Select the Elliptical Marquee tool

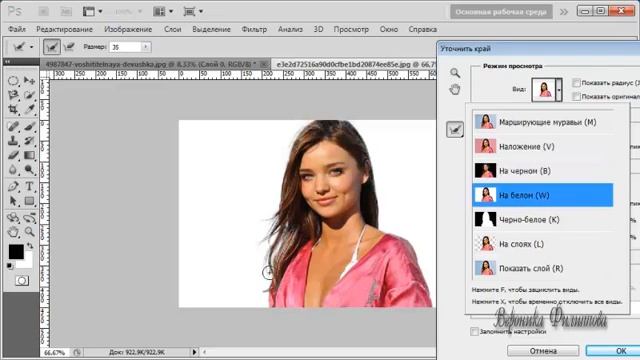[x=13, y=80]
